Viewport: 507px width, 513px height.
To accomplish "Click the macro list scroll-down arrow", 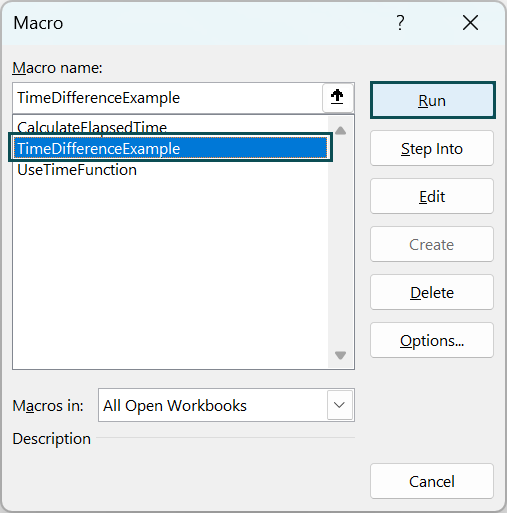I will coord(340,355).
